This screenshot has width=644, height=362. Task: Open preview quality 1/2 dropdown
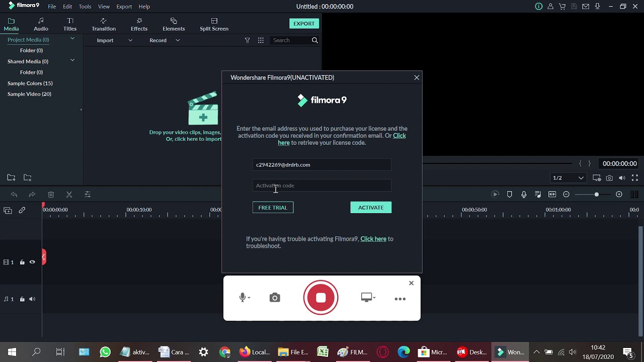click(569, 178)
